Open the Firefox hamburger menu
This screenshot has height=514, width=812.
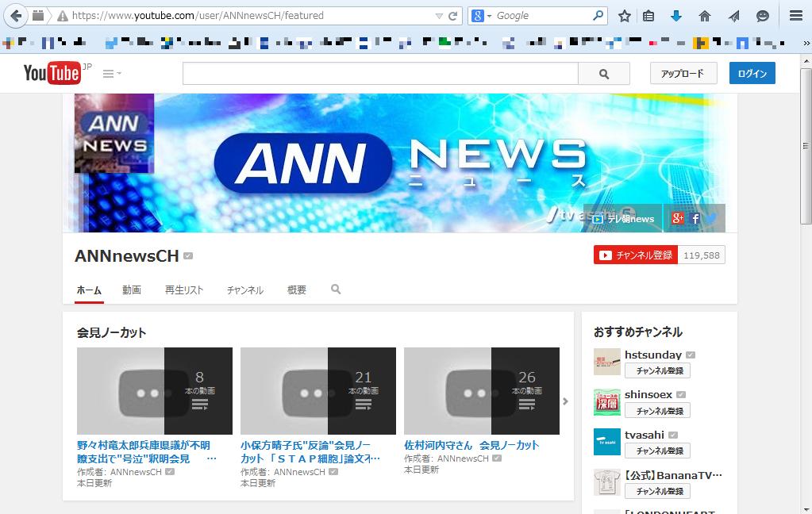pyautogui.click(x=796, y=16)
